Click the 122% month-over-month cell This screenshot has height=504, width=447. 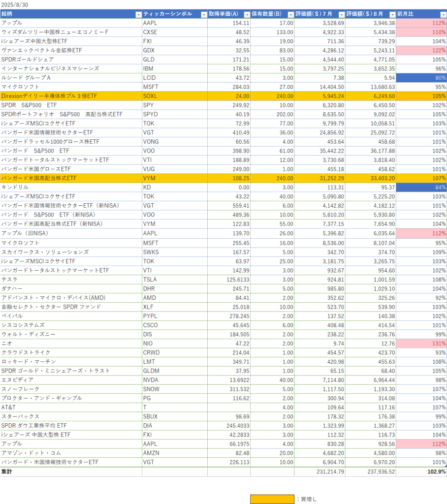[x=421, y=51]
